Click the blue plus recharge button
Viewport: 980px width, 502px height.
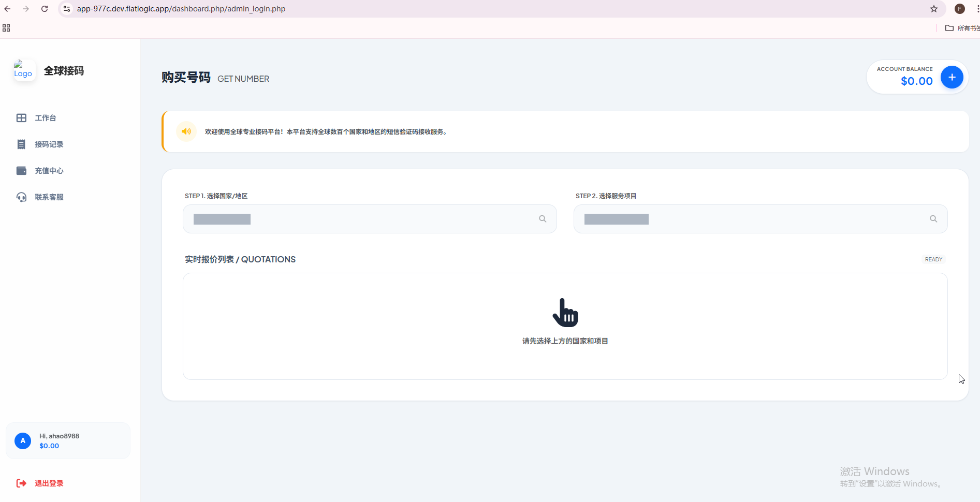[952, 77]
